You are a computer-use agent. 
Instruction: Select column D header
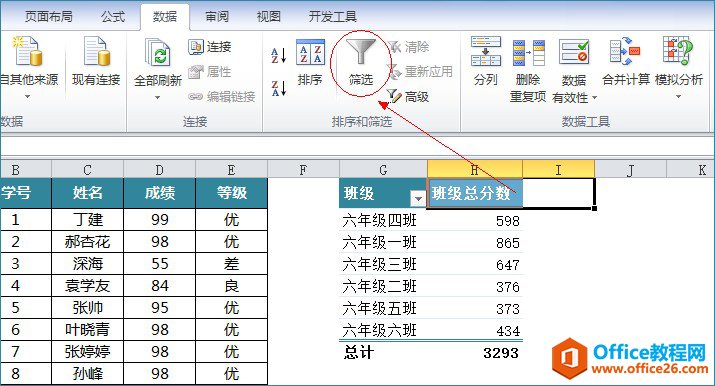pos(160,170)
